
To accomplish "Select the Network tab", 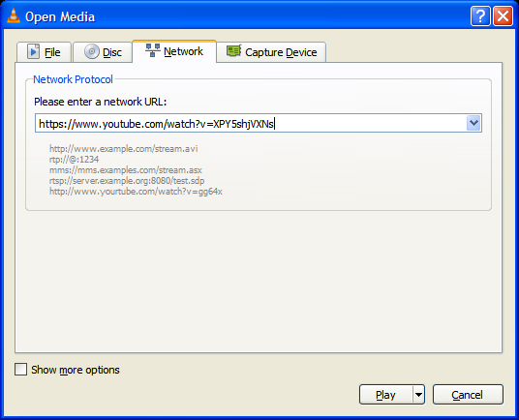I will (174, 51).
